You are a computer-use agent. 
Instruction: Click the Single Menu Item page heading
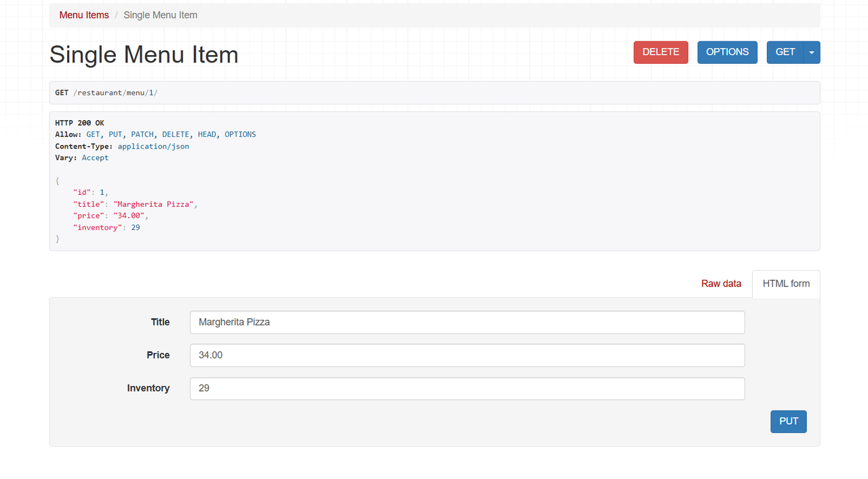click(144, 54)
